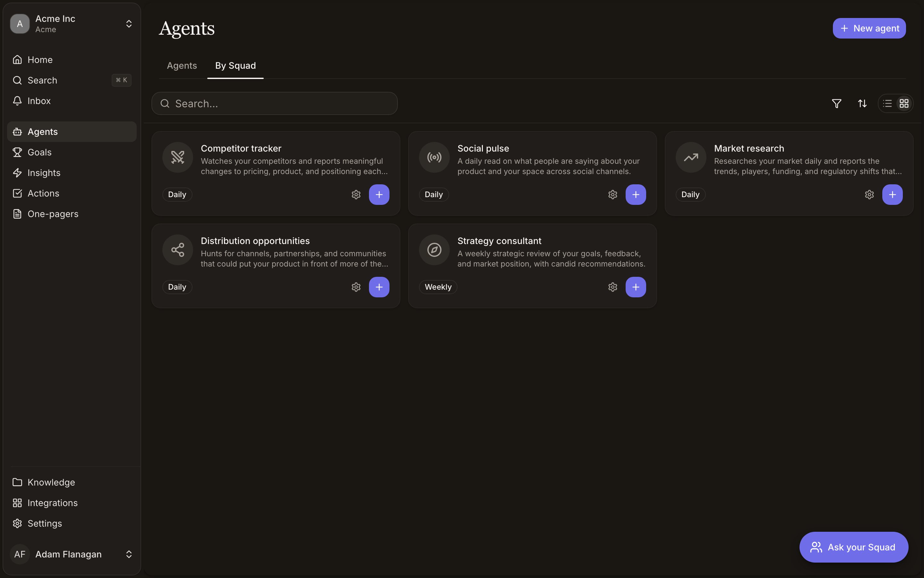Click the Distribution opportunities share icon
The image size is (924, 578).
(x=177, y=250)
